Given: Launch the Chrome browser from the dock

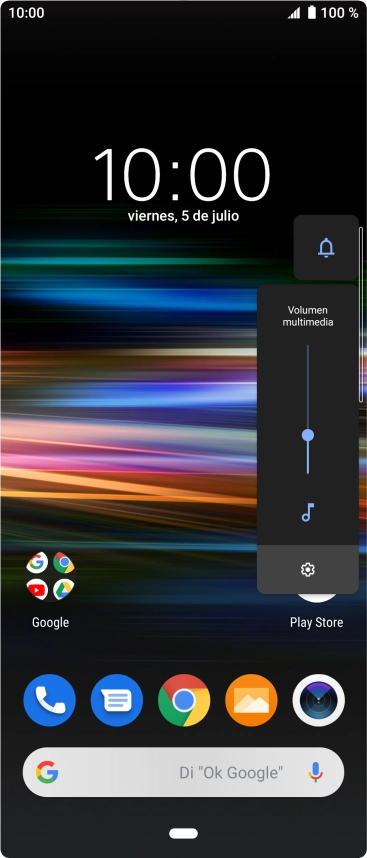Looking at the screenshot, I should 184,700.
